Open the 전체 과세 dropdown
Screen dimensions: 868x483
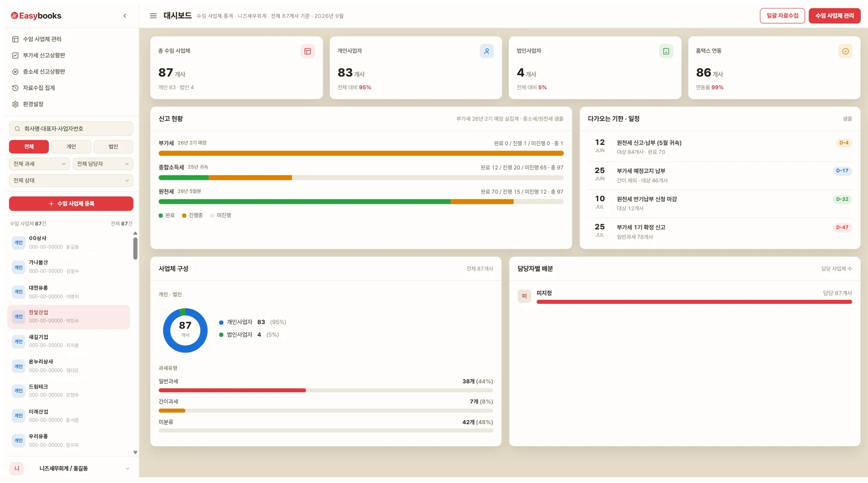pyautogui.click(x=40, y=164)
